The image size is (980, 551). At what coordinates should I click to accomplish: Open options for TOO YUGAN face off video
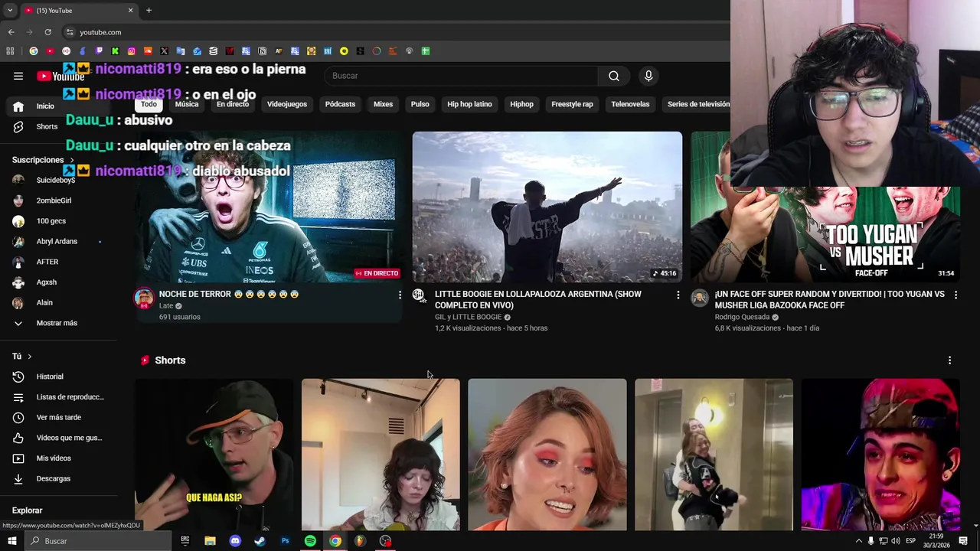point(955,295)
